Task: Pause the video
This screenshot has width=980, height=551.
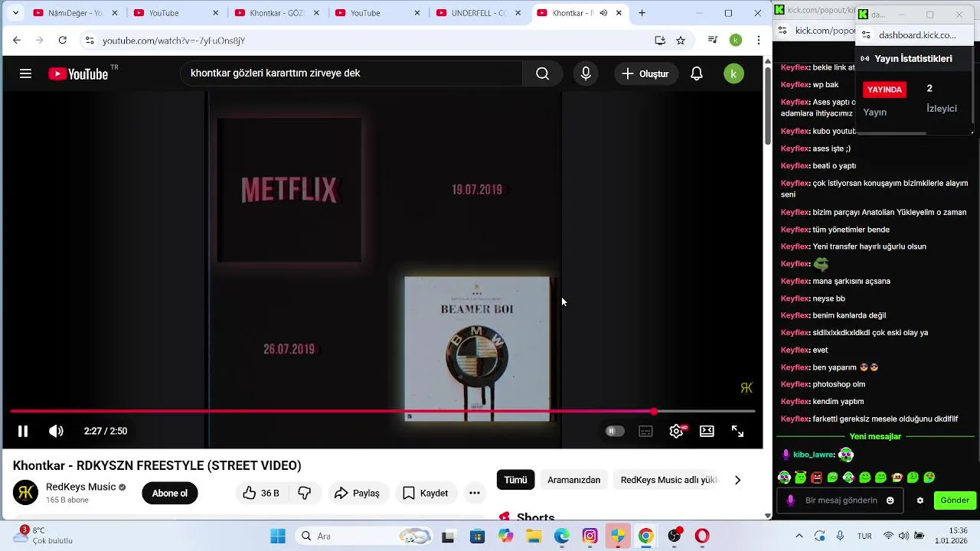Action: 23,431
